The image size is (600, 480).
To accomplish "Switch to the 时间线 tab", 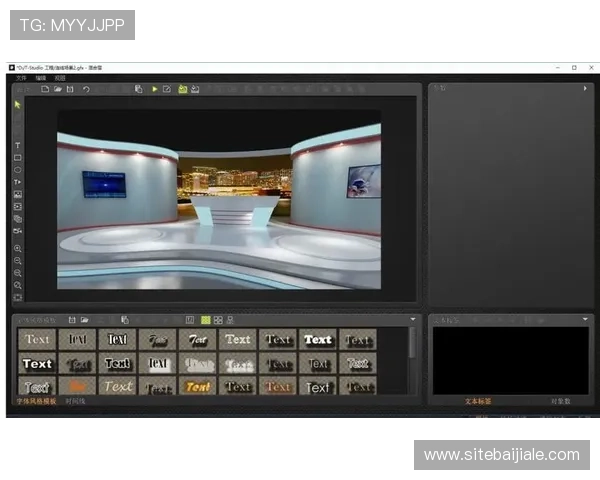I will (75, 401).
